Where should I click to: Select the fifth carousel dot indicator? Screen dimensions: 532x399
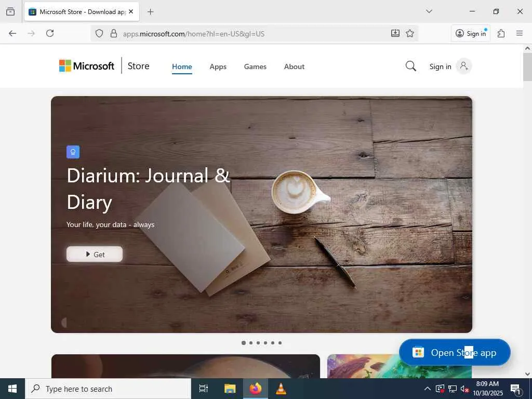272,343
